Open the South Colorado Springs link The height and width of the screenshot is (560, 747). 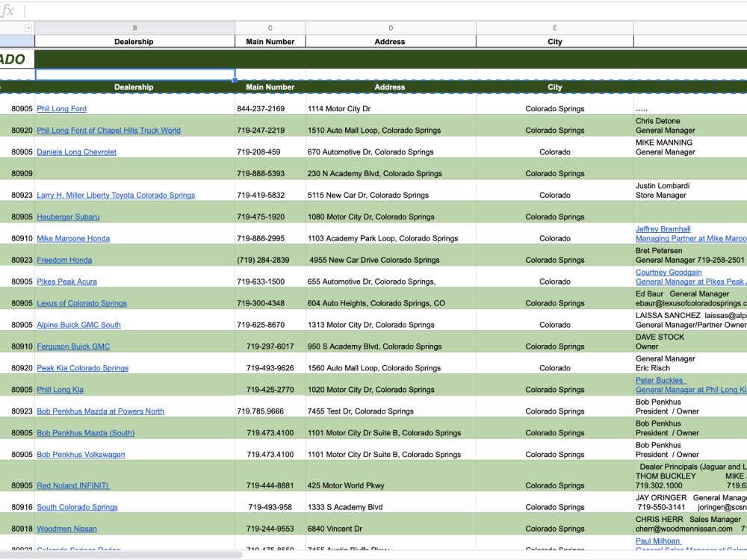(x=77, y=507)
